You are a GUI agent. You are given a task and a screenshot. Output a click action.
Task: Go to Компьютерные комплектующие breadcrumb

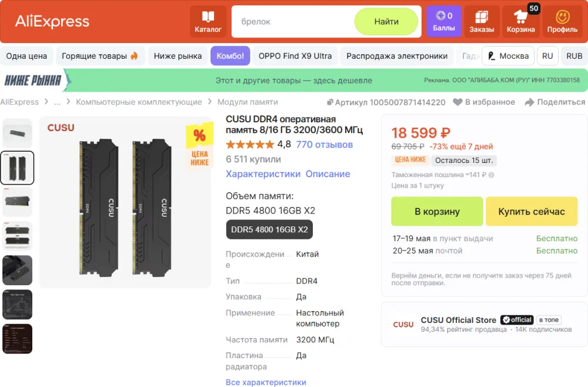point(139,102)
